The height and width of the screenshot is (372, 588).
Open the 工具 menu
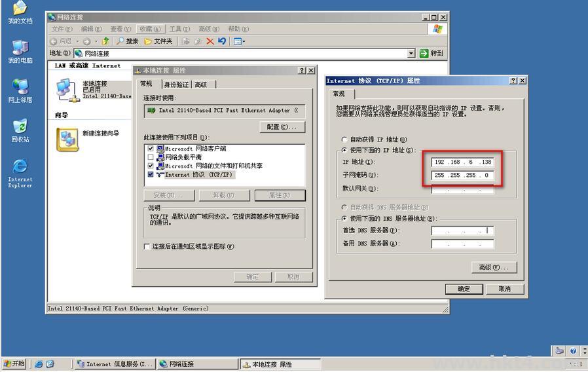(179, 29)
